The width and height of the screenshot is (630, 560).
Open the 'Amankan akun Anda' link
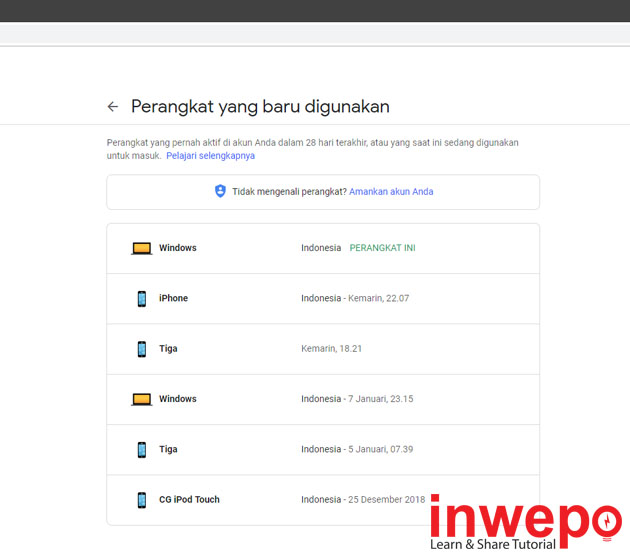tap(391, 191)
